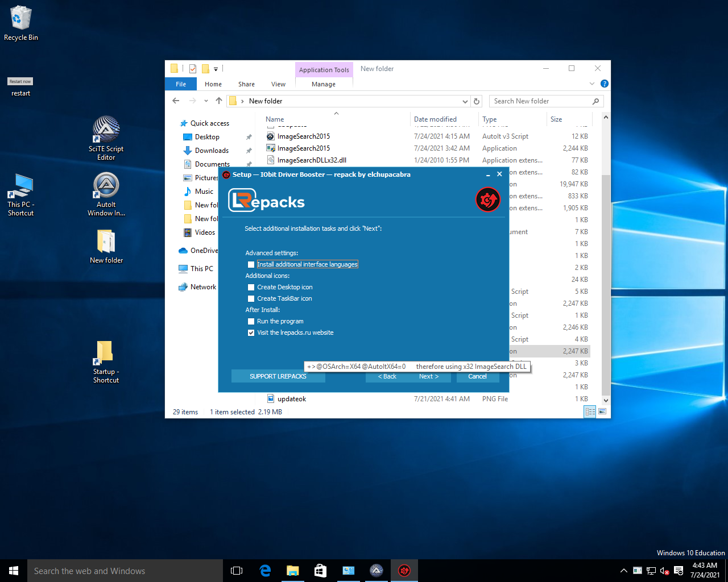Launch Microsoft Edge from the taskbar

click(x=265, y=571)
